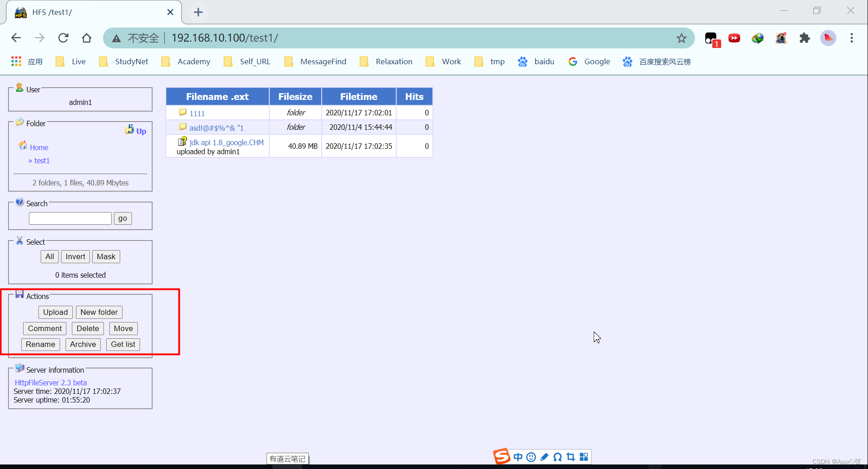Click the IDM download manager extension icon

pyautogui.click(x=758, y=38)
